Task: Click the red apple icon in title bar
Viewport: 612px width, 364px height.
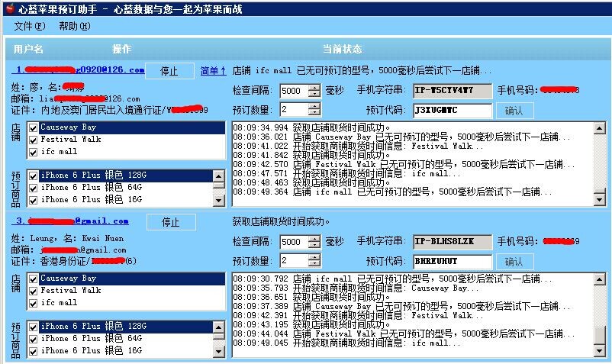Action: (x=10, y=8)
